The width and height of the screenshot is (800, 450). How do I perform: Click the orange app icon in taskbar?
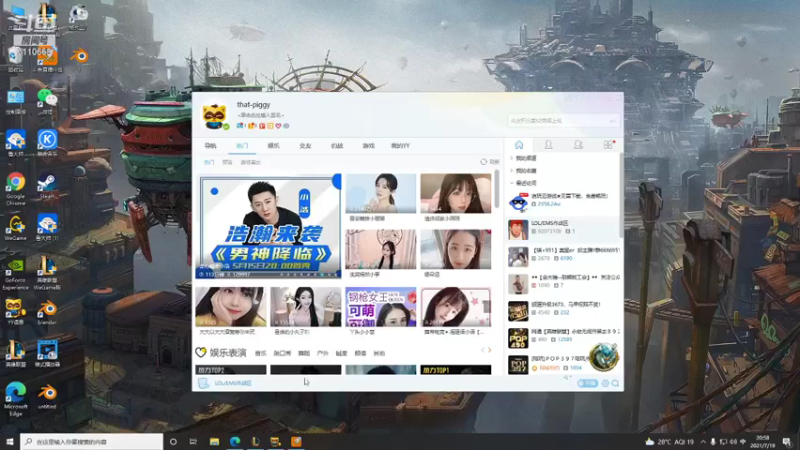coord(296,441)
